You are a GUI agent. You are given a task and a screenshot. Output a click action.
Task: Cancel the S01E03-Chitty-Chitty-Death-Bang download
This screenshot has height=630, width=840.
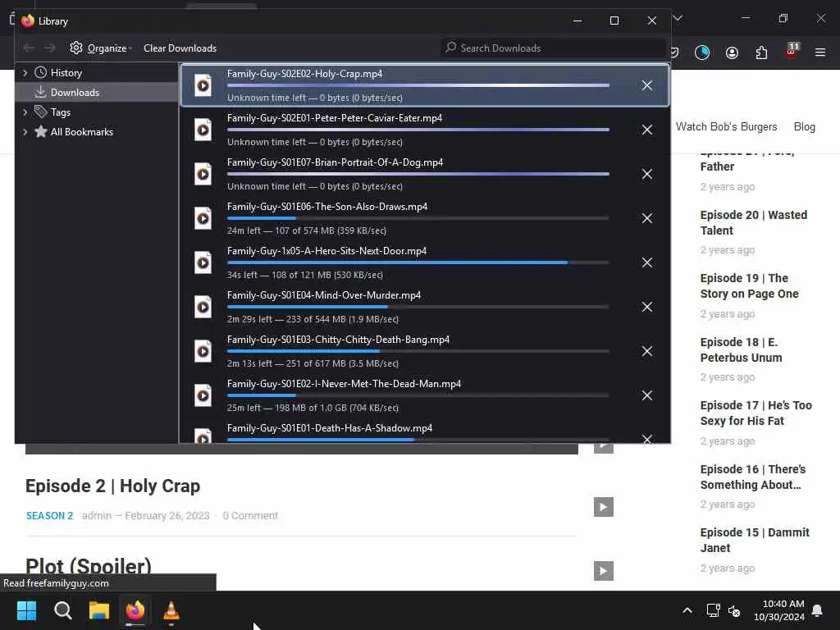click(647, 351)
